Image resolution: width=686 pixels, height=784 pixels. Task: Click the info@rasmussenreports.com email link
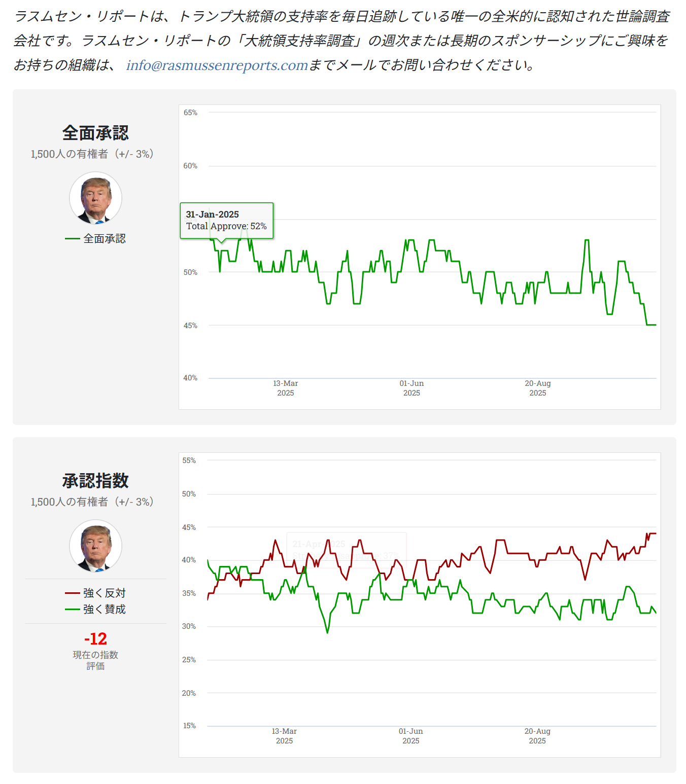click(217, 65)
